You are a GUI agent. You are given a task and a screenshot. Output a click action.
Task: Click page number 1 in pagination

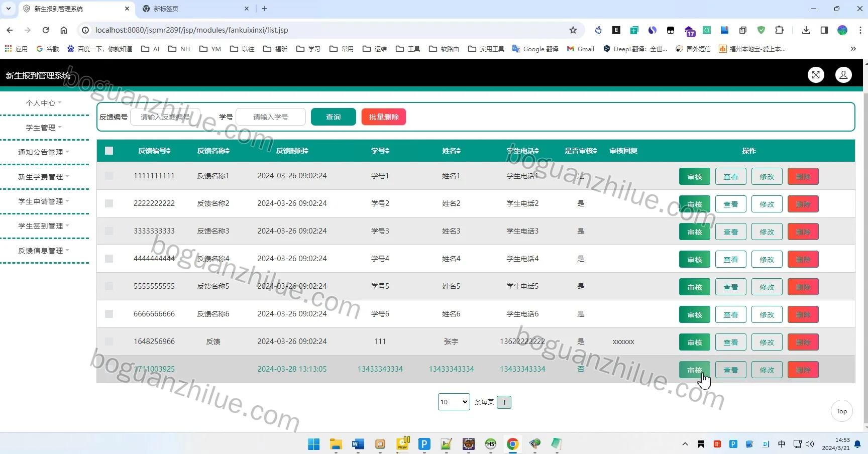click(504, 402)
